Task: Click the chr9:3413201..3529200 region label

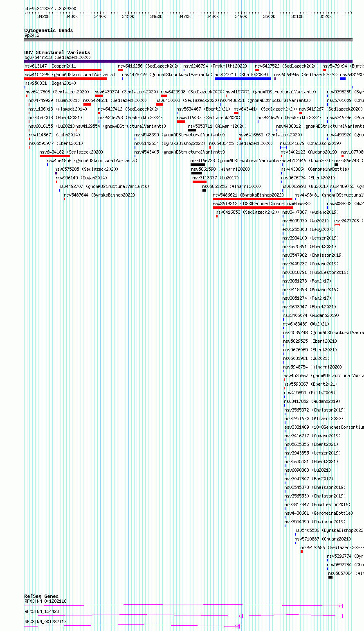Action: [x=50, y=9]
